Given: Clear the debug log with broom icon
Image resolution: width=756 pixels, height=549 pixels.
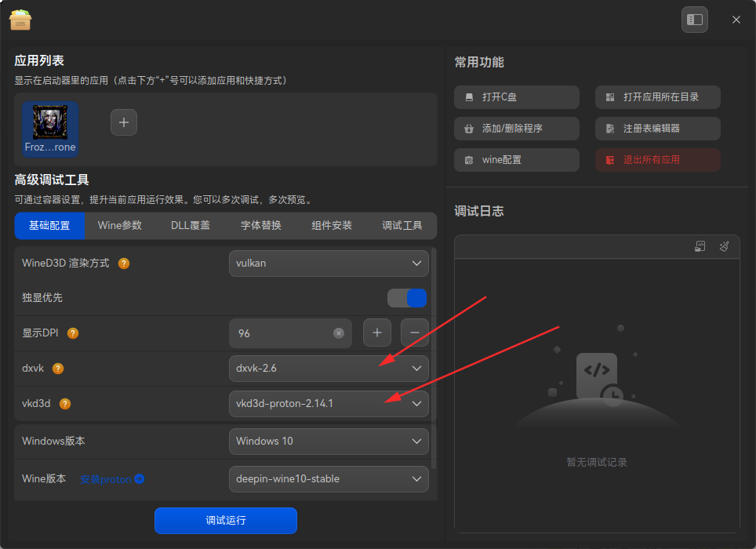Looking at the screenshot, I should [x=724, y=247].
